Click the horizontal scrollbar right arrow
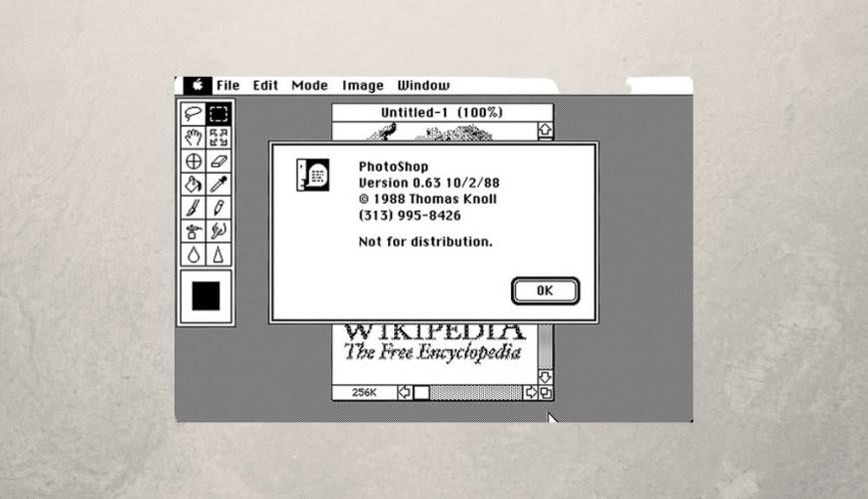The width and height of the screenshot is (868, 499). 531,392
